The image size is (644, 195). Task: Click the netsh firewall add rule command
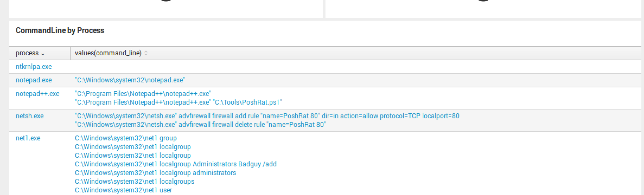(267, 116)
